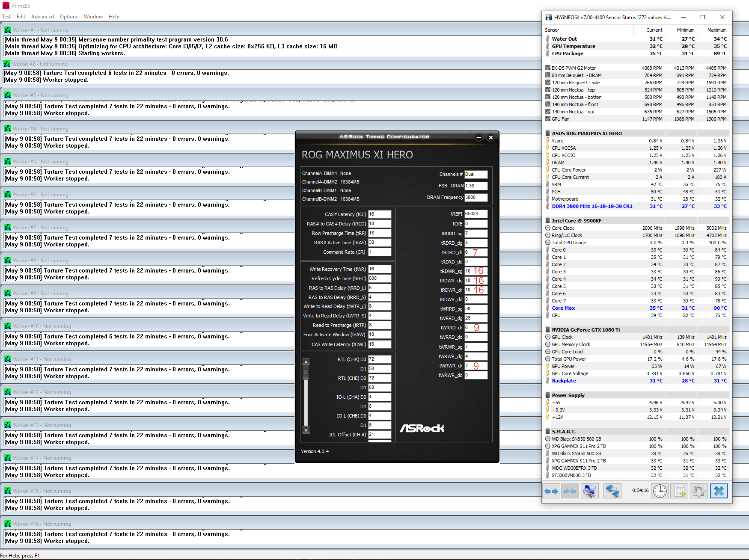The height and width of the screenshot is (560, 749).
Task: Click the Prime95 title bar app icon
Action: tap(6, 6)
